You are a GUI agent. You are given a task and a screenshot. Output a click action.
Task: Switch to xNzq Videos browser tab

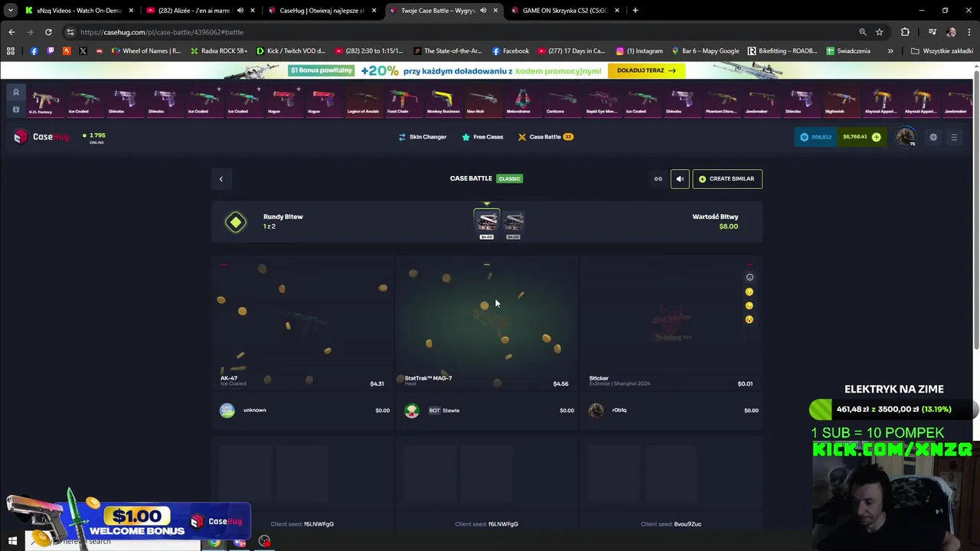click(77, 11)
